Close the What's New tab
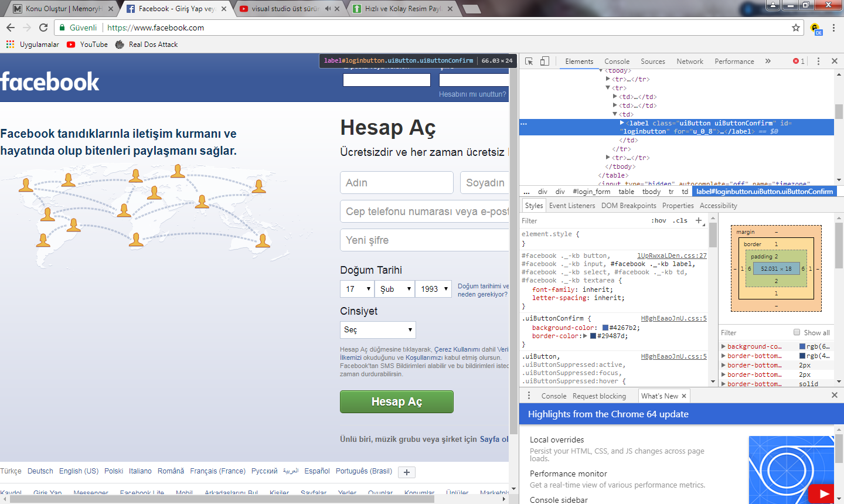This screenshot has height=504, width=844. [x=683, y=396]
